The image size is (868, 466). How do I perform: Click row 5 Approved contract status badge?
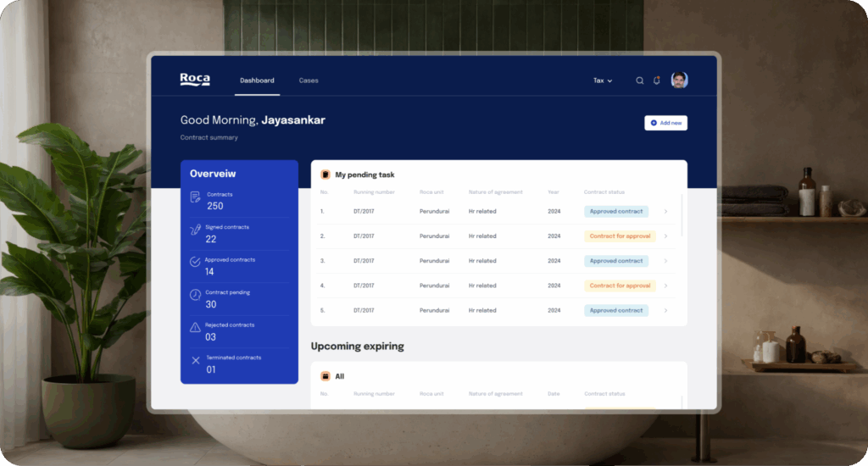pos(616,310)
